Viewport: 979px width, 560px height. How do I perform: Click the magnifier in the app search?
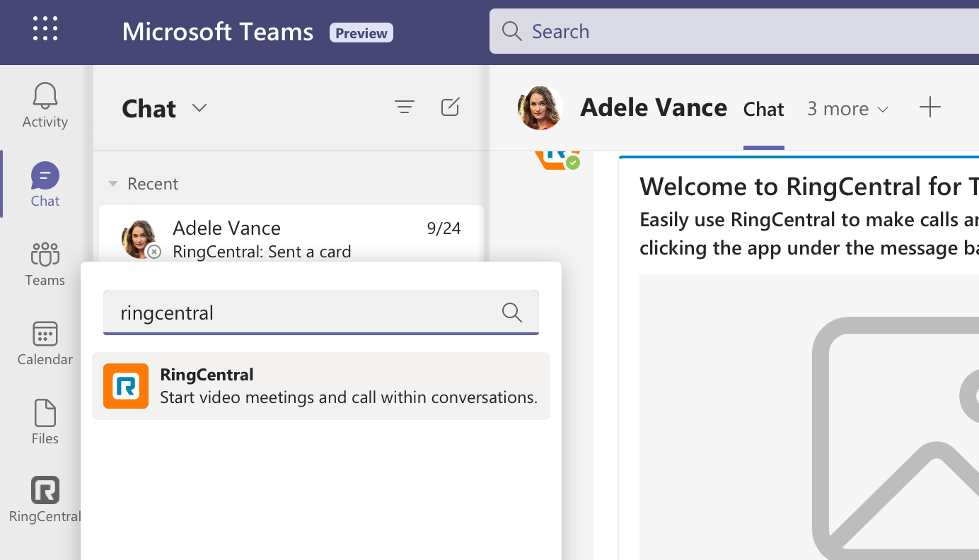click(x=511, y=312)
